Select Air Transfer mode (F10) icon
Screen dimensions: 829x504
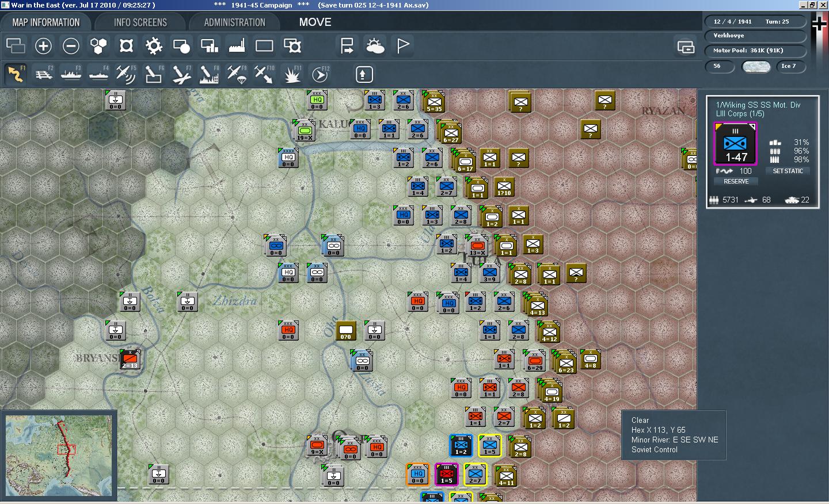click(264, 74)
